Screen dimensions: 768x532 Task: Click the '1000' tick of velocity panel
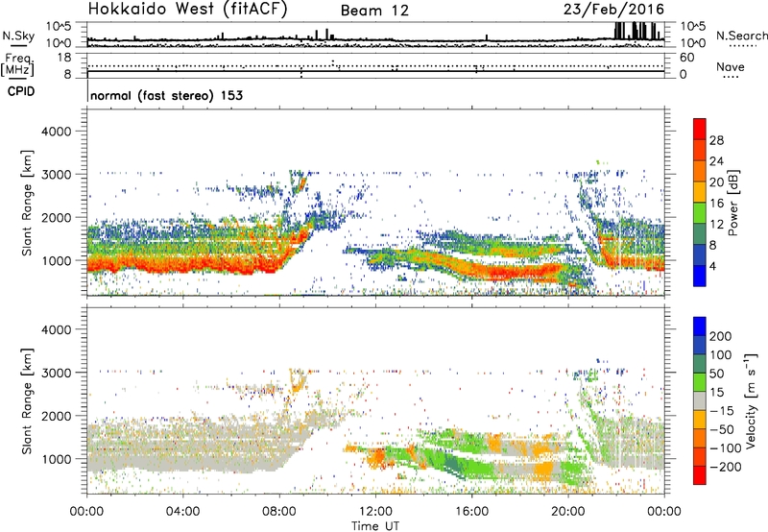[x=57, y=459]
